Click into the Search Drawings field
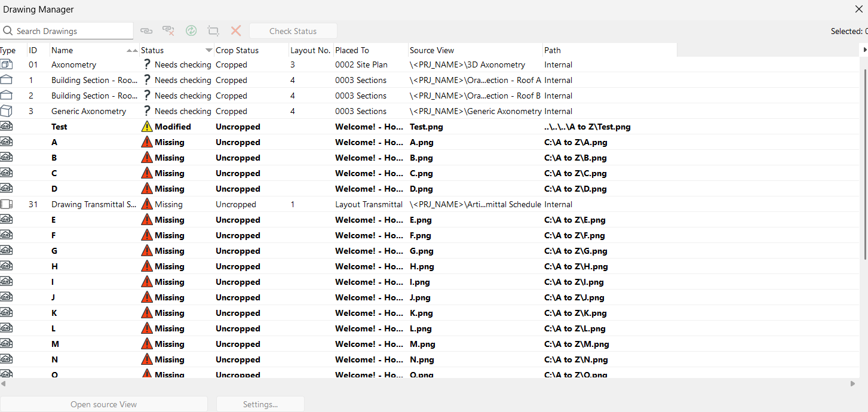This screenshot has height=412, width=868. tap(67, 31)
